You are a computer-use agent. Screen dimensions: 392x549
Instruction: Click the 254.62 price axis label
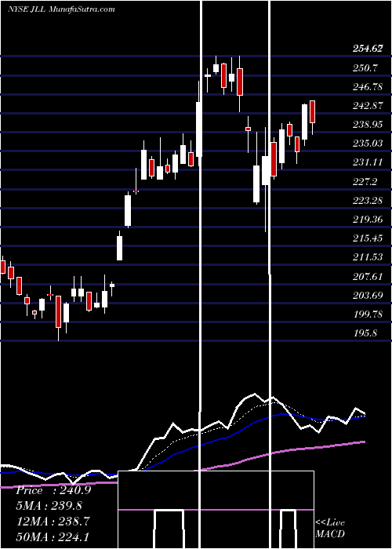pos(367,49)
